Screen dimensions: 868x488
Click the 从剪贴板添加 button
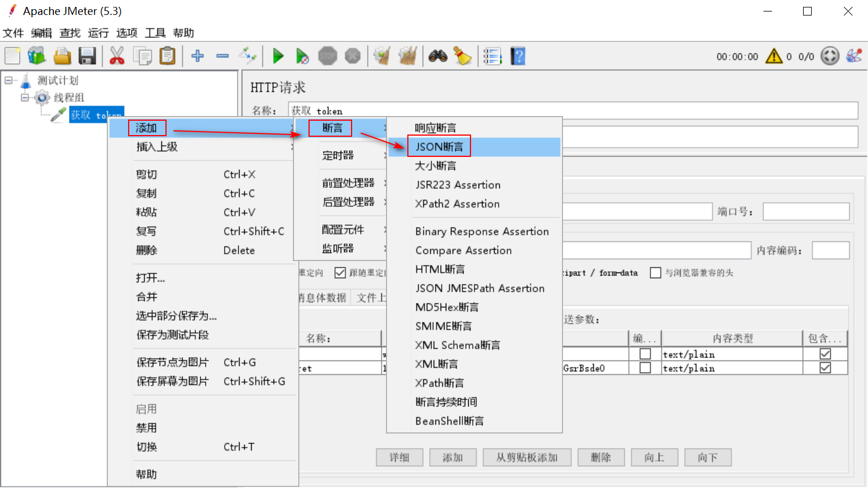tap(527, 458)
